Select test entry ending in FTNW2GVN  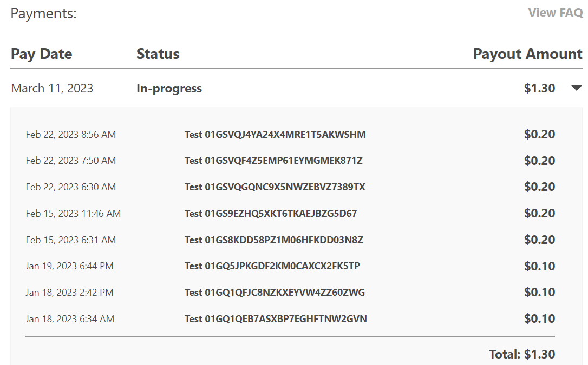coord(276,319)
